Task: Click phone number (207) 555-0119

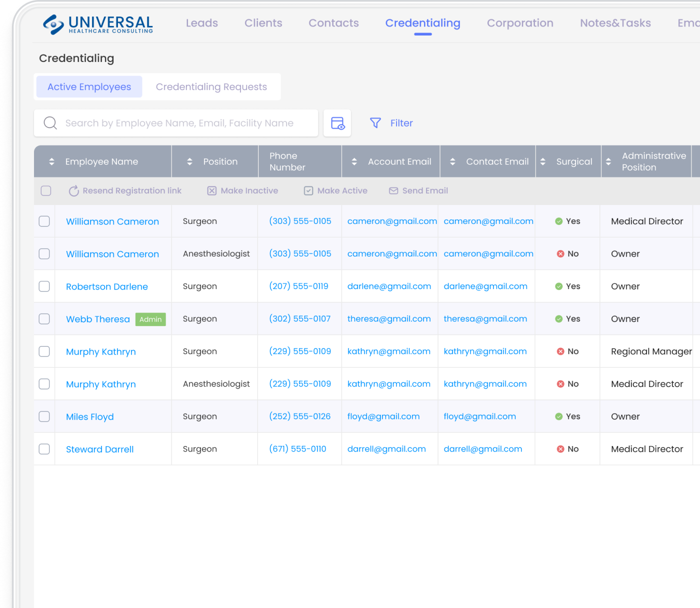Action: [x=299, y=286]
